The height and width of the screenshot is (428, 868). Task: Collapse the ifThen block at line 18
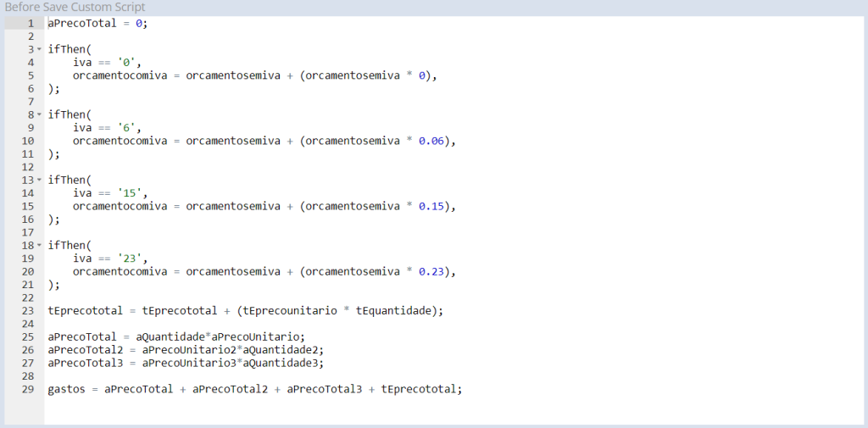point(39,245)
